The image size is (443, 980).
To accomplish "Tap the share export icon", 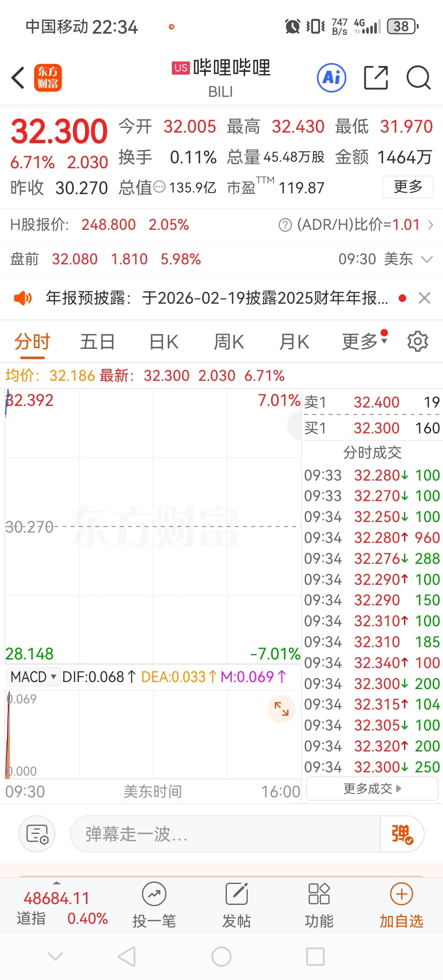I will point(376,78).
